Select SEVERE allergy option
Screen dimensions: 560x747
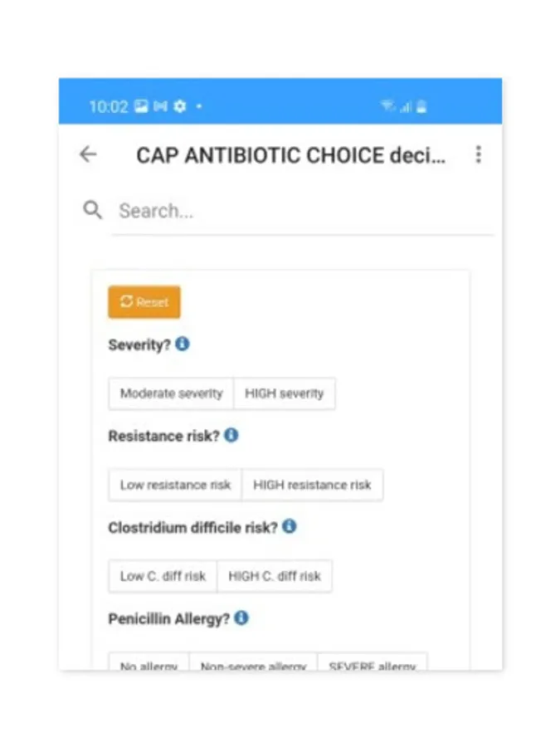pyautogui.click(x=372, y=664)
